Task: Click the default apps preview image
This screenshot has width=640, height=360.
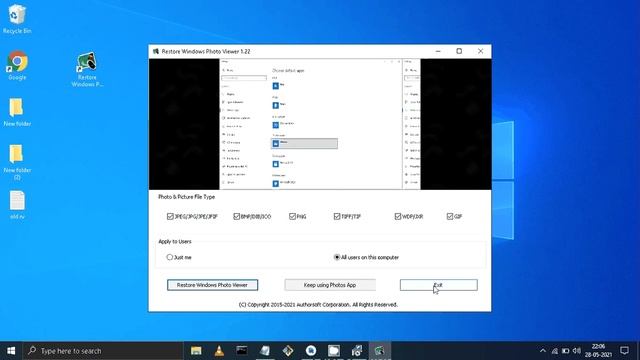Action: coord(320,124)
